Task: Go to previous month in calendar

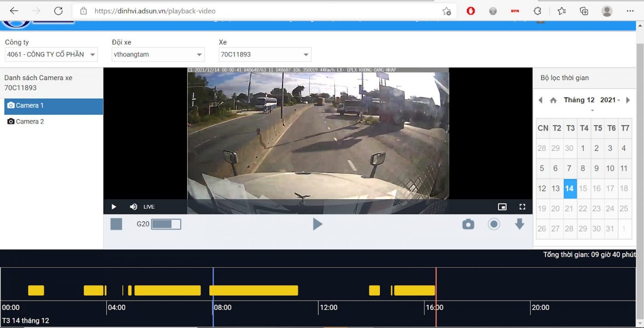Action: [540, 100]
